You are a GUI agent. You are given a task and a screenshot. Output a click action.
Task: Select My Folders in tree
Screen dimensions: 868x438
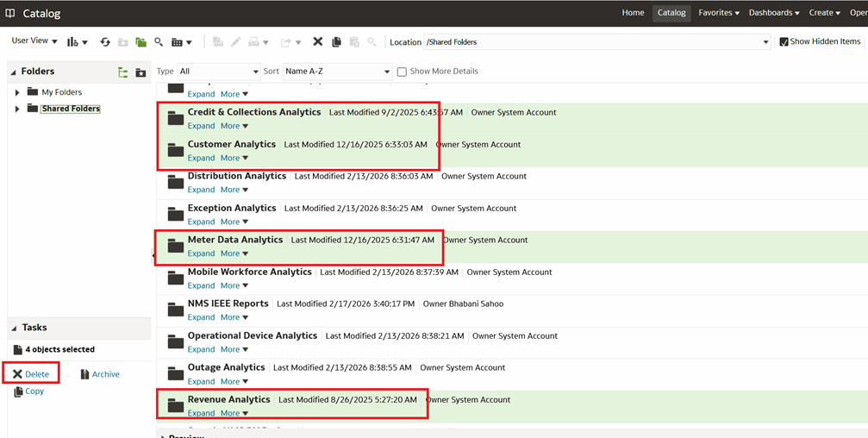tap(61, 92)
